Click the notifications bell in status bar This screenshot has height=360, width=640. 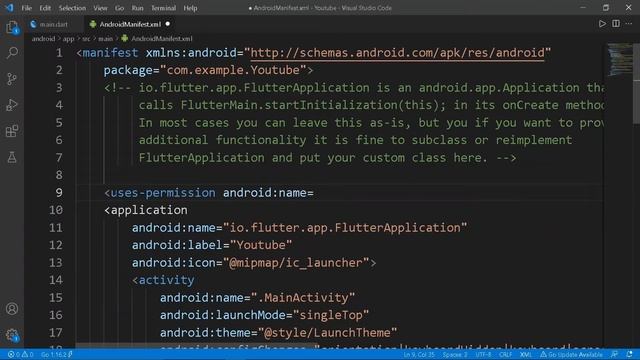(629, 354)
